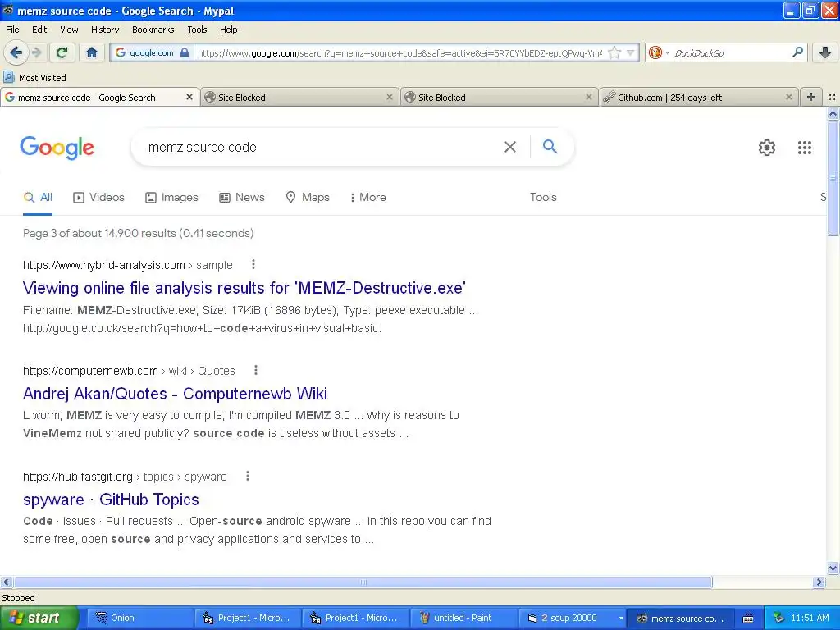Click the hybrid-analysis.com result URL text
Image resolution: width=840 pixels, height=630 pixels.
click(103, 265)
